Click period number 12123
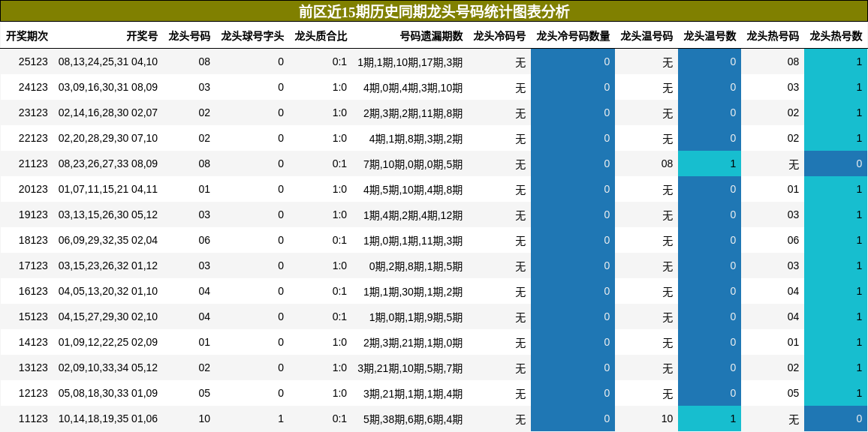868x432 pixels. point(33,393)
